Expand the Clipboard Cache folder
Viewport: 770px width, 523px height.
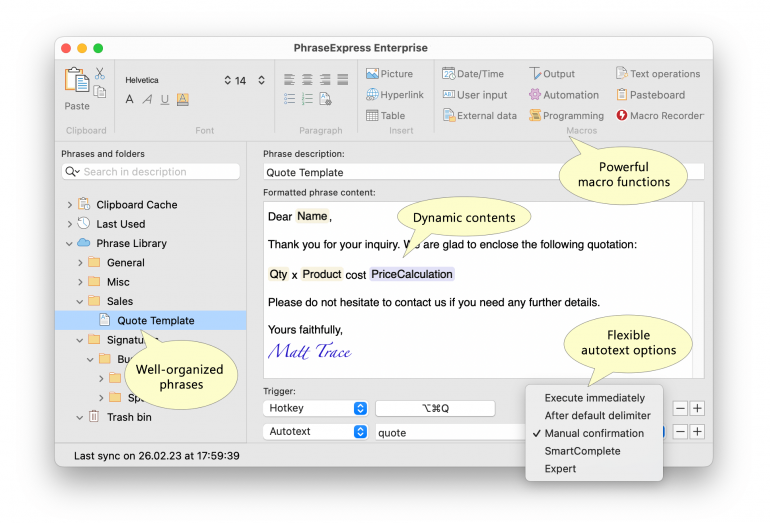coord(69,205)
